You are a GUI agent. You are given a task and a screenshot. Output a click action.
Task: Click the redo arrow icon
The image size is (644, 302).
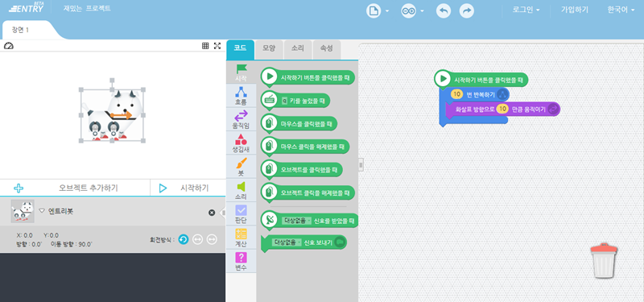point(467,10)
